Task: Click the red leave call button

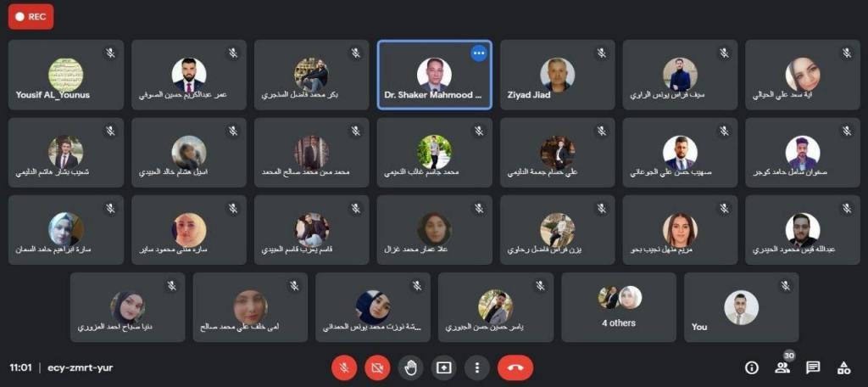Action: pyautogui.click(x=515, y=367)
